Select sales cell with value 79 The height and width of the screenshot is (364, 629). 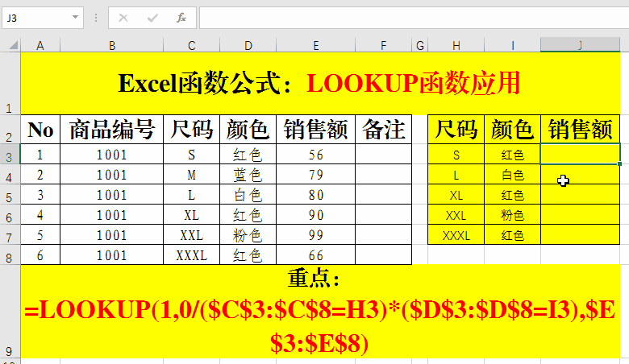click(316, 174)
